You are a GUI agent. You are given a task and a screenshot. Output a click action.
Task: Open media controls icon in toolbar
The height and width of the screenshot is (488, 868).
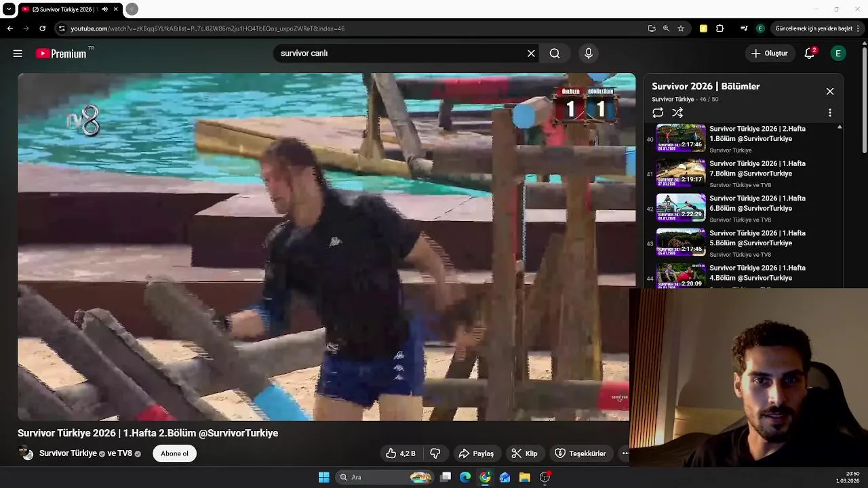744,28
